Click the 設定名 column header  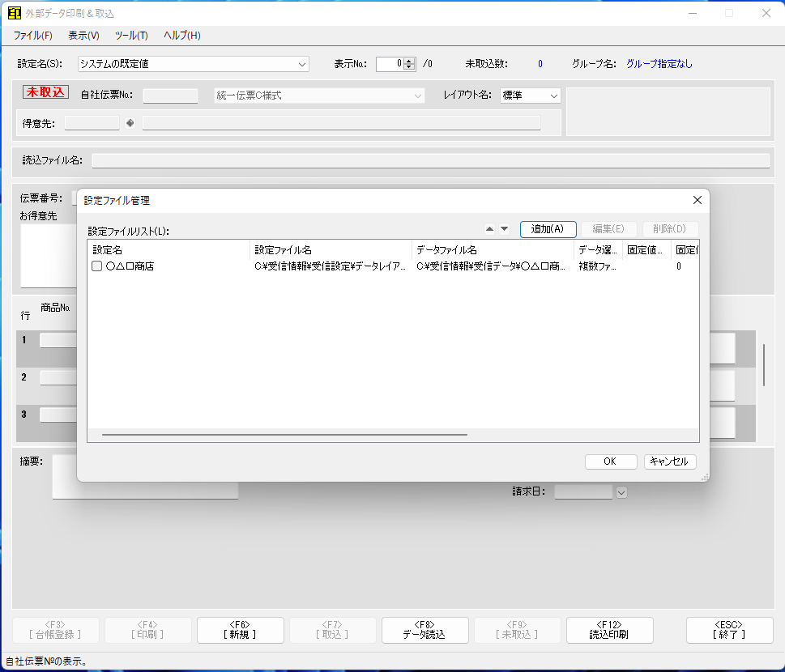[169, 249]
